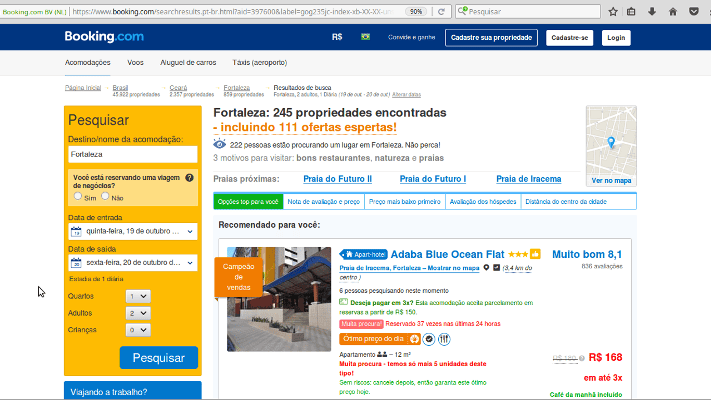The height and width of the screenshot is (400, 711).
Task: Click the map pin icon next to Adaba location
Action: tap(486, 268)
